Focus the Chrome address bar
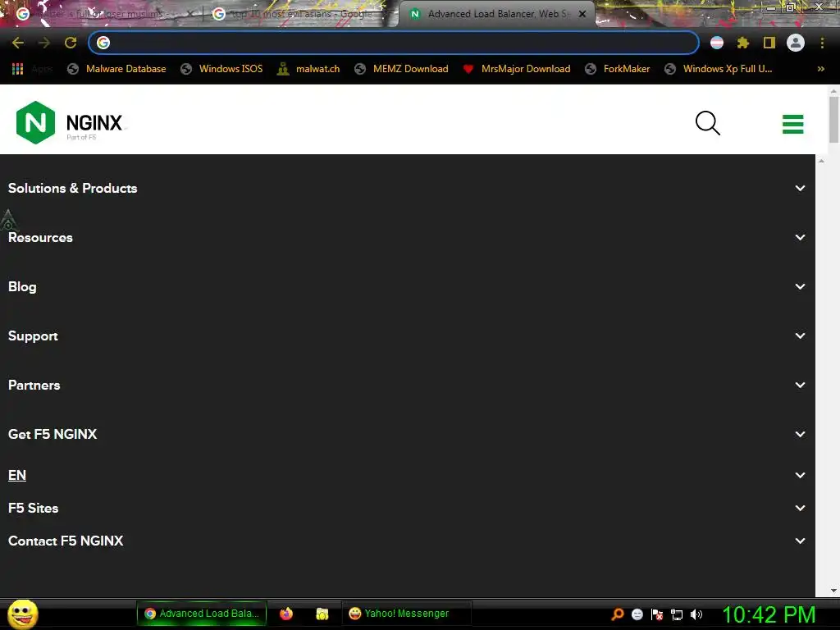840x630 pixels. pos(394,43)
